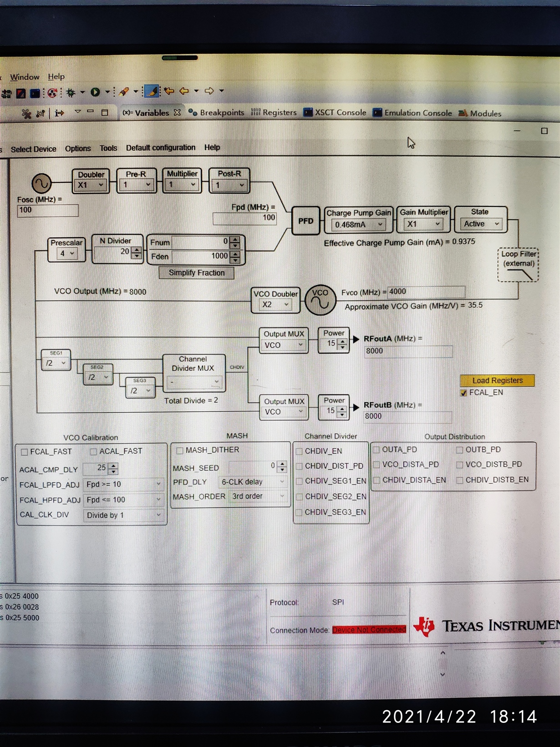Close the Variables tab with X
This screenshot has width=560, height=747.
point(177,112)
